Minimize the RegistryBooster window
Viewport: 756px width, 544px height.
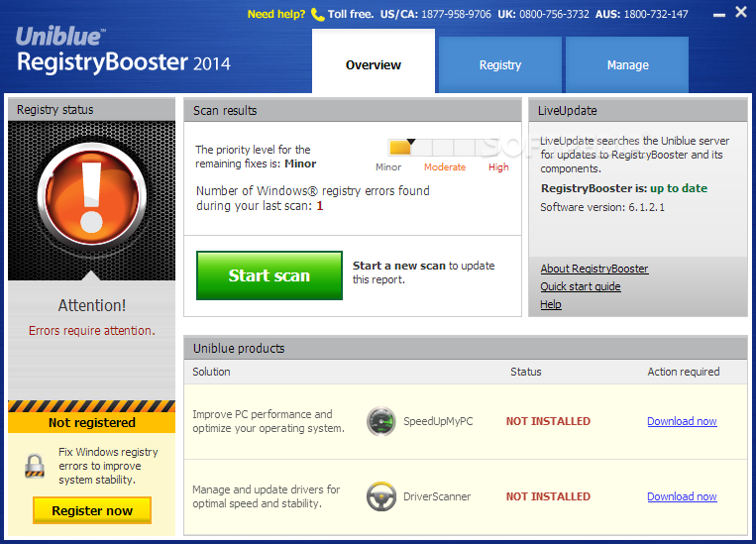[719, 15]
